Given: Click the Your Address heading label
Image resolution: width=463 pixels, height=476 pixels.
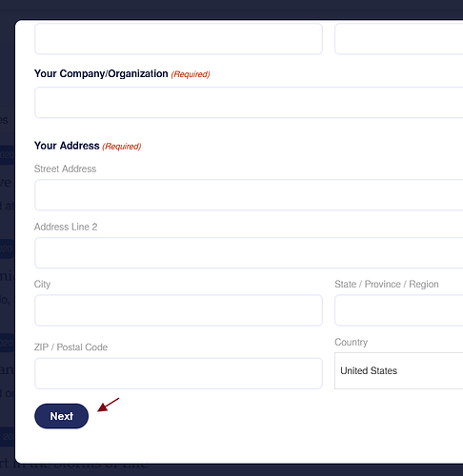Looking at the screenshot, I should (x=67, y=146).
